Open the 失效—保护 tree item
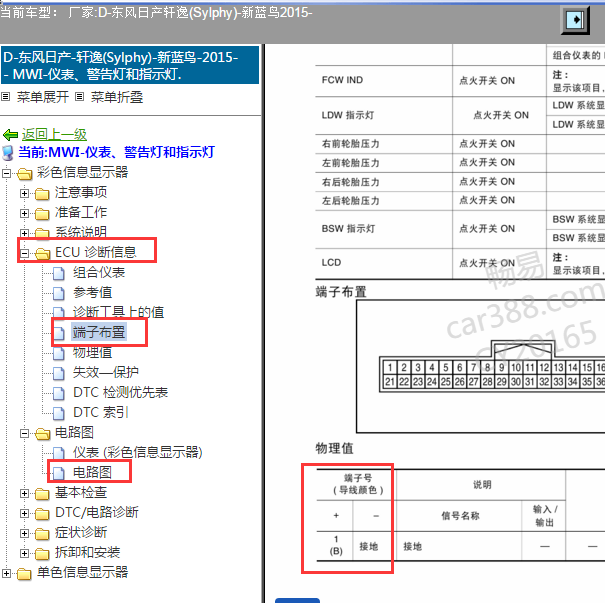The height and width of the screenshot is (603, 605). [x=106, y=372]
